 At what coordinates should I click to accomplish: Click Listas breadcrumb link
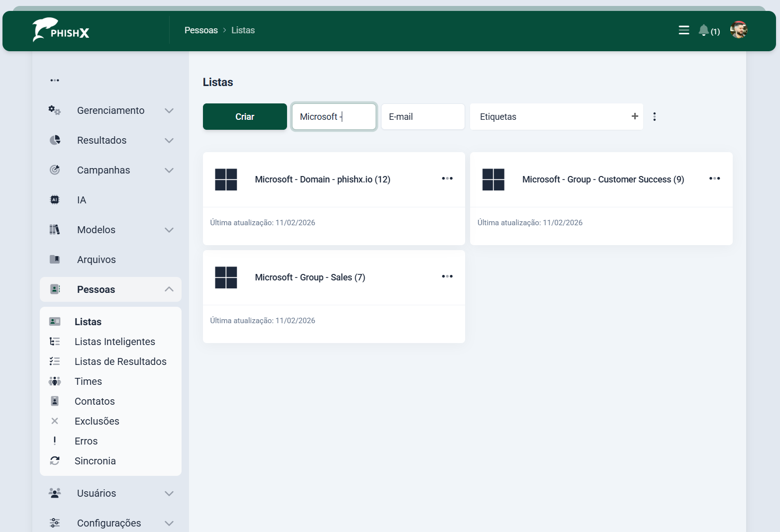[x=243, y=30]
